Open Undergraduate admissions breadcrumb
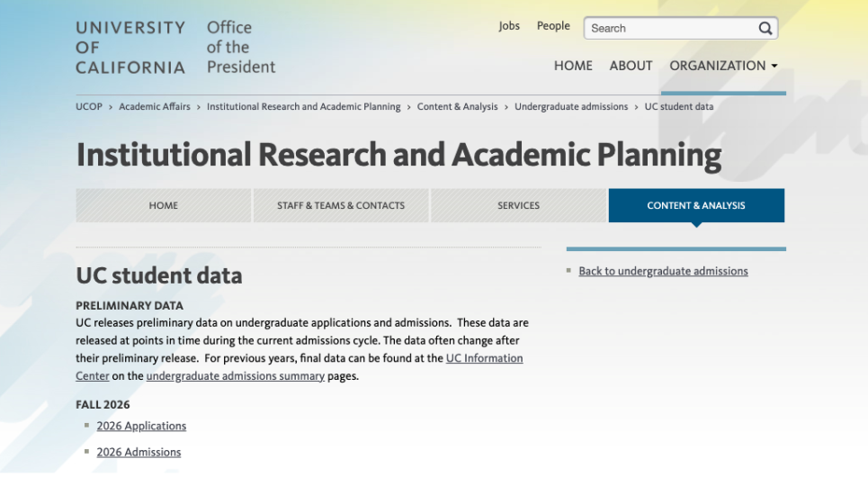The image size is (868, 486). (x=571, y=106)
